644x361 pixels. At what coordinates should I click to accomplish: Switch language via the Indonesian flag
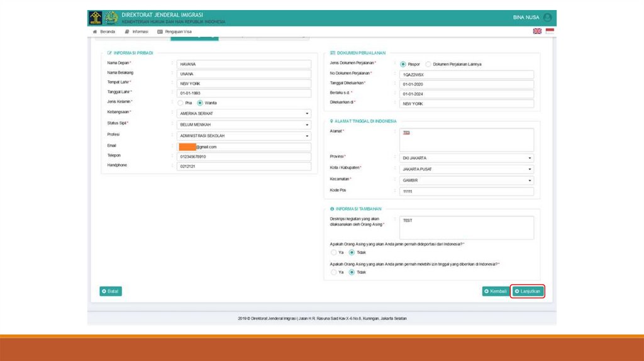coord(550,31)
